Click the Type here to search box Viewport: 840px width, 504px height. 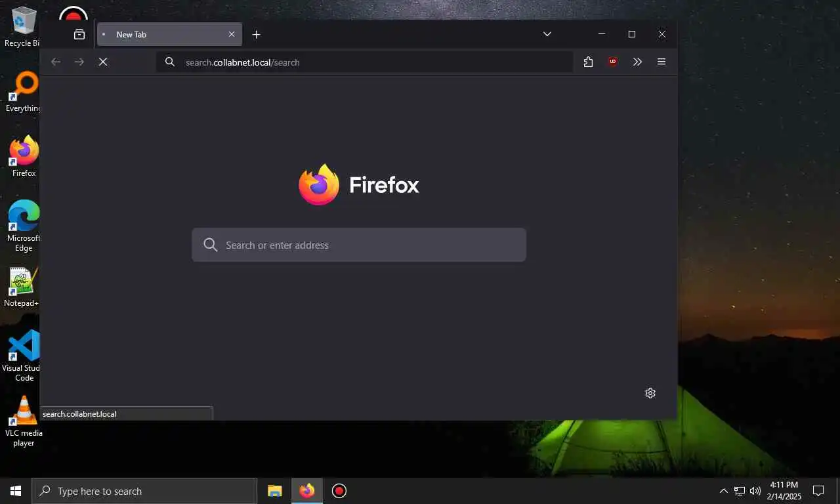144,491
